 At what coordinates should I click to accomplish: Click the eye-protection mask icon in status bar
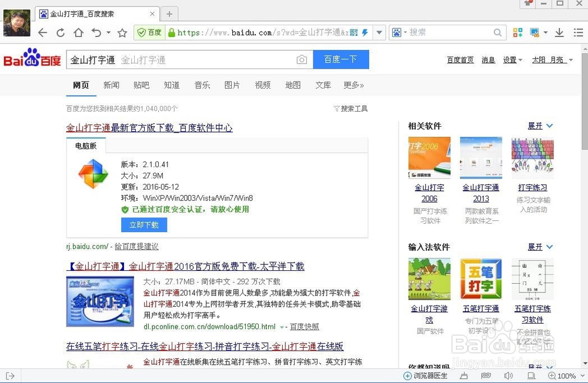click(x=486, y=375)
